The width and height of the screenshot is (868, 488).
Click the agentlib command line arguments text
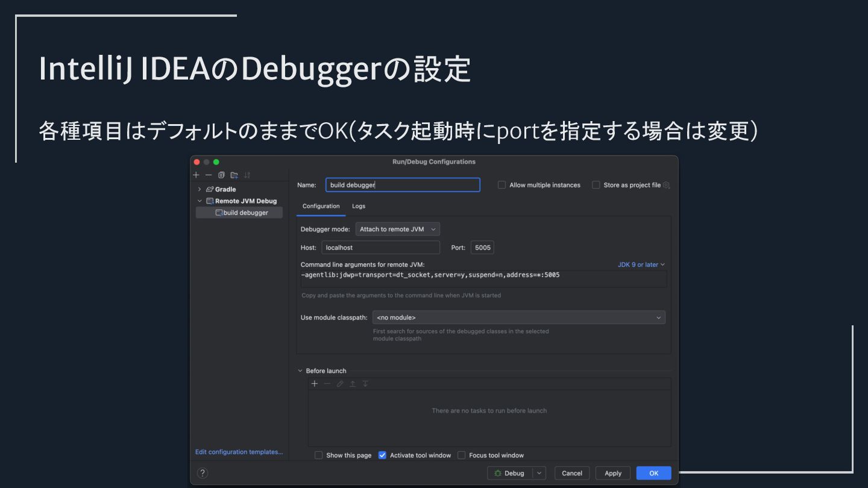point(430,275)
